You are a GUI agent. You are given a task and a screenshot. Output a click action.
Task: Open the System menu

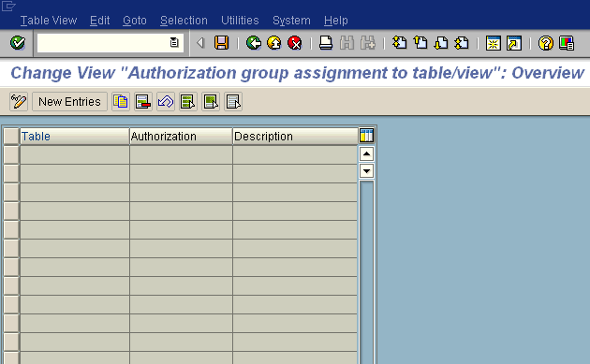click(x=291, y=21)
